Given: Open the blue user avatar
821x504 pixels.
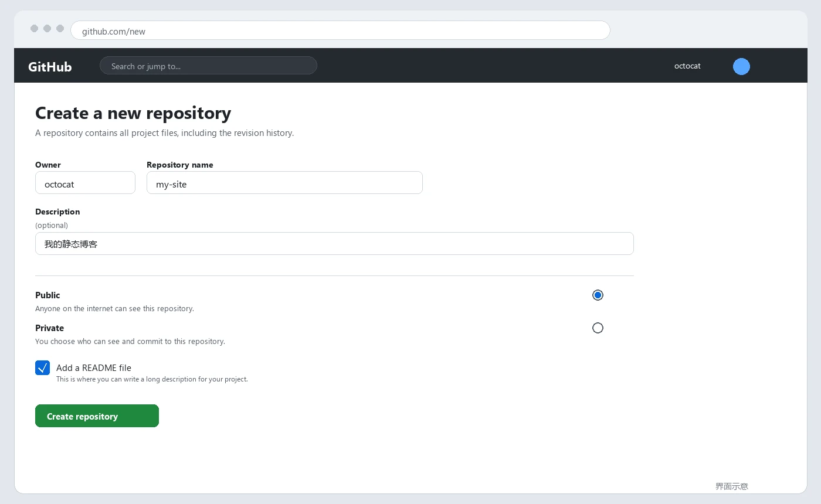Looking at the screenshot, I should click(x=741, y=66).
